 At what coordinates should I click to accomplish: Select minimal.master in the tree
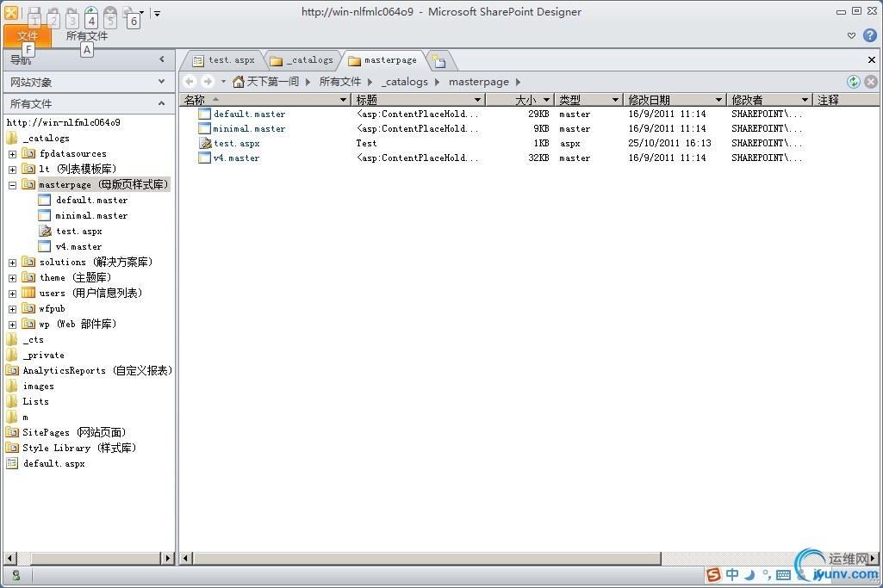[91, 215]
